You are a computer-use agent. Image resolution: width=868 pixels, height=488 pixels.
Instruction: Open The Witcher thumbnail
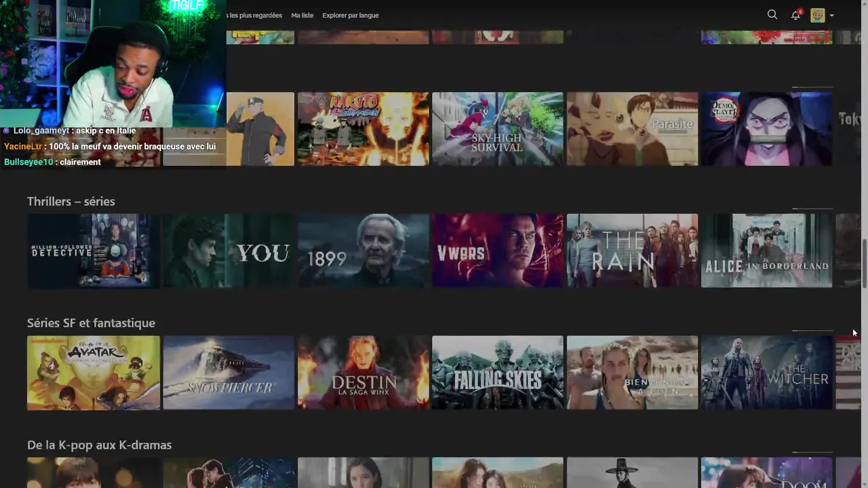click(x=766, y=373)
